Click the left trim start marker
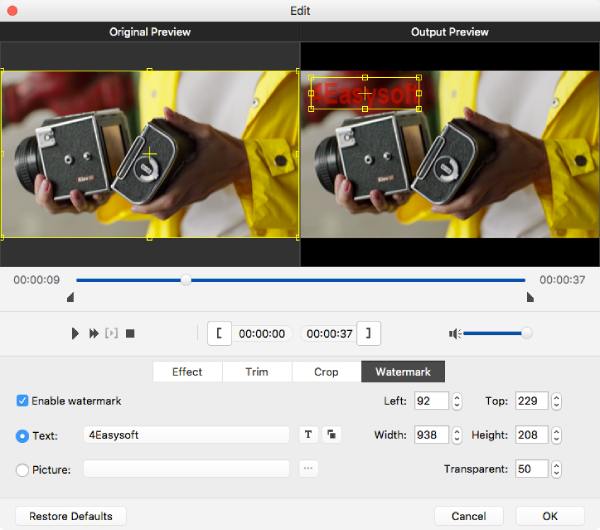 [70, 297]
